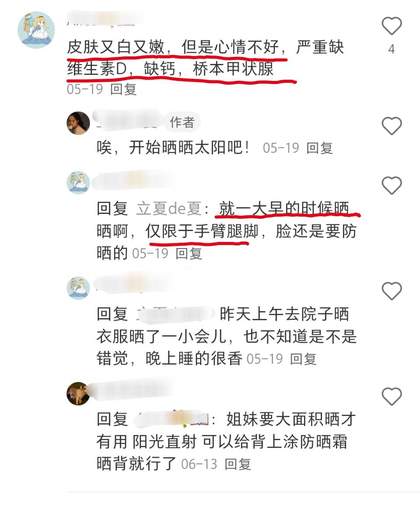Viewport: 420px width, 508px height.
Task: Open top commenter's Alice cartoon avatar
Action: point(36,30)
